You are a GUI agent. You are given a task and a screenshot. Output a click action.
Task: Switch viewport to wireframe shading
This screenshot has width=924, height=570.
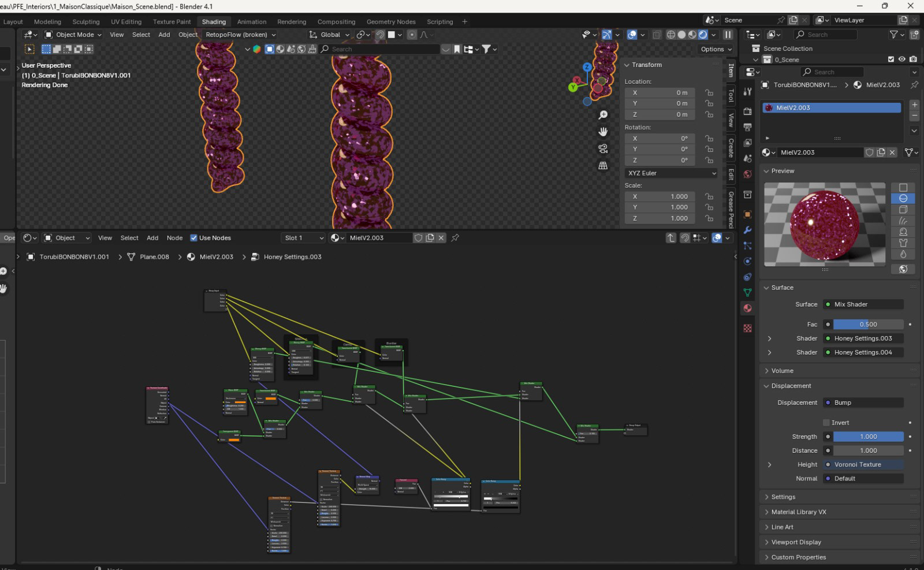(671, 35)
